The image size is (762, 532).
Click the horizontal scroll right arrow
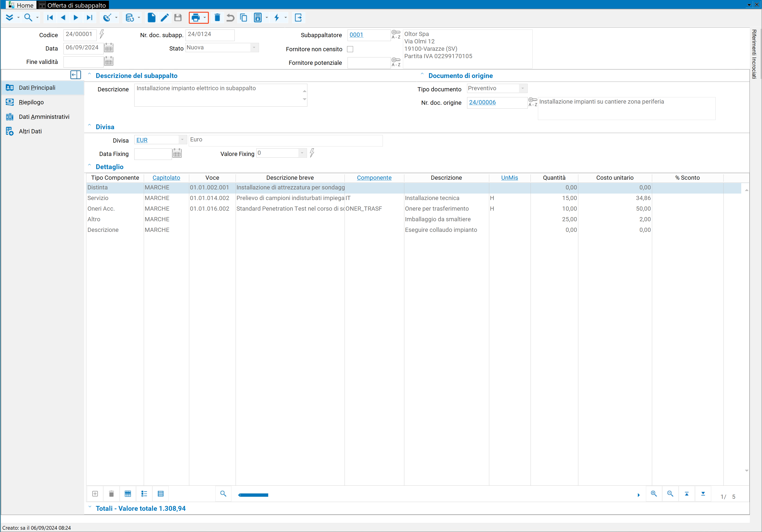639,495
